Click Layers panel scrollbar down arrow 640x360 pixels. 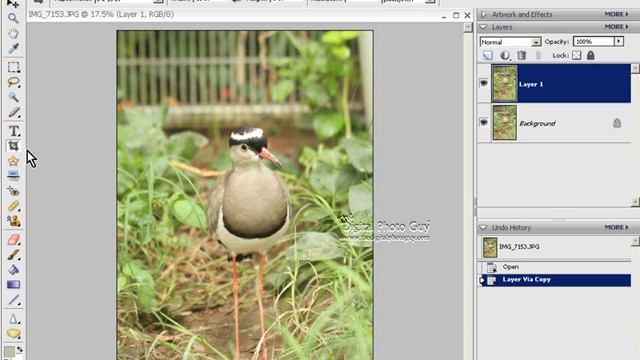635,202
